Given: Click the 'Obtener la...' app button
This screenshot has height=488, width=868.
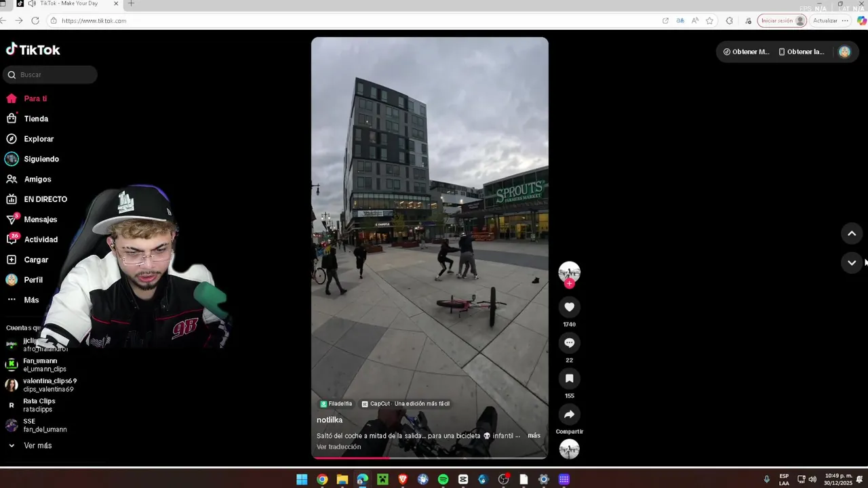Looking at the screenshot, I should 802,52.
